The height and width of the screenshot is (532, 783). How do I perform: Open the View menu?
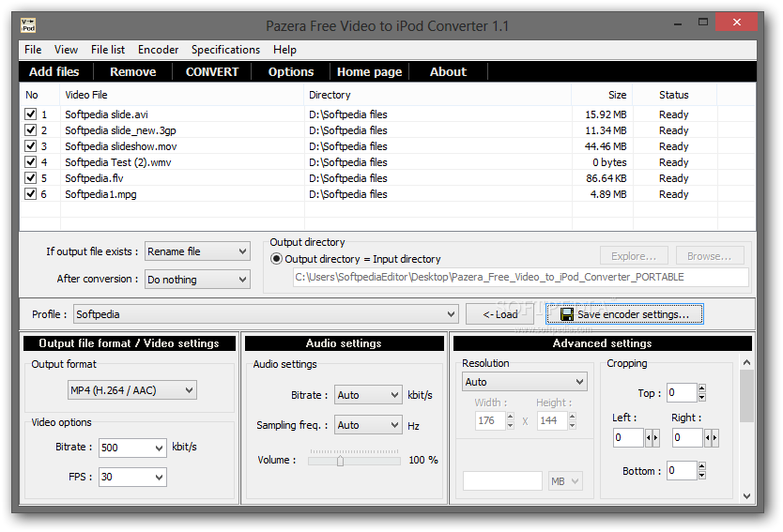coord(66,50)
